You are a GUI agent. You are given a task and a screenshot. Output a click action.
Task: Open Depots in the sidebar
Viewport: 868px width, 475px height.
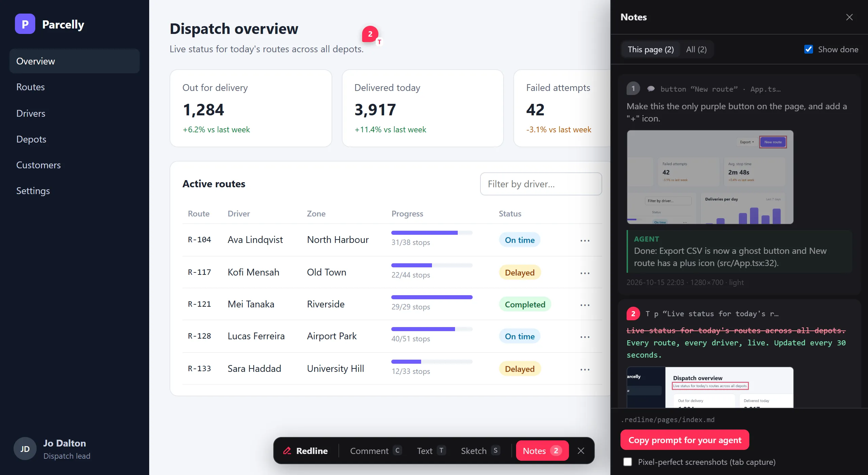coord(75,139)
